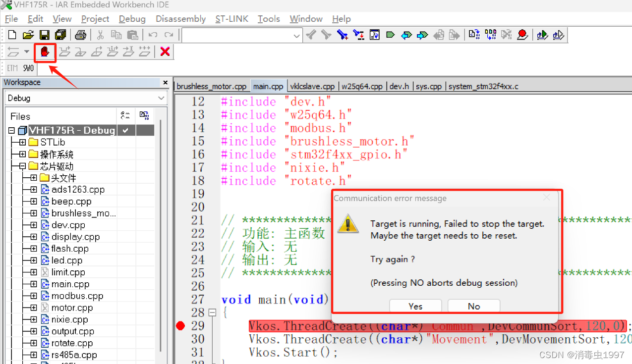Collapse the main function at line 28
Viewport: 632px width, 364px height.
pyautogui.click(x=212, y=313)
